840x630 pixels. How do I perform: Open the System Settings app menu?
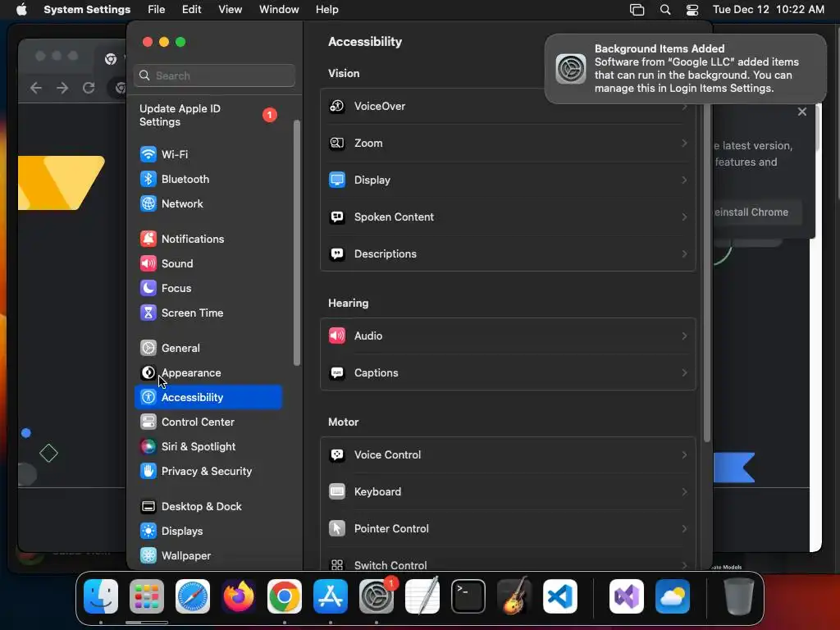87,10
